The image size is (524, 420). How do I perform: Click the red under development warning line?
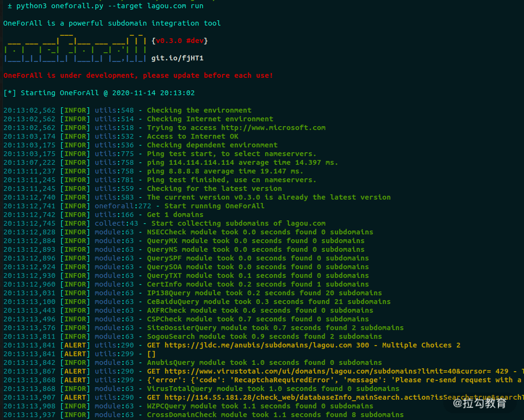coord(138,75)
